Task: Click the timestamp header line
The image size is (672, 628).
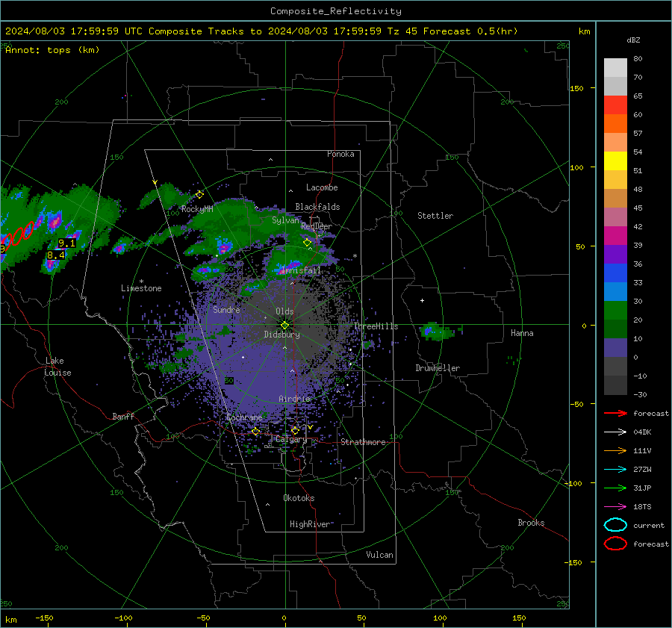Action: tap(261, 31)
